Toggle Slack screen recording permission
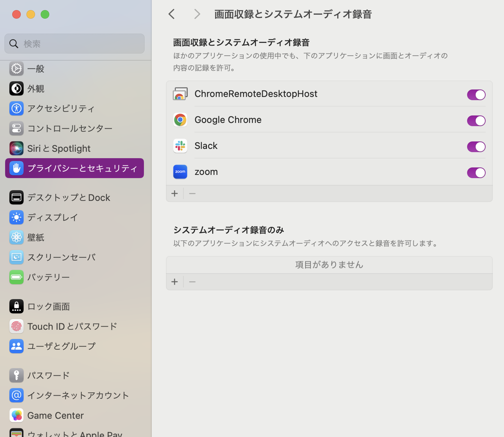Viewport: 504px width, 437px height. coord(476,147)
